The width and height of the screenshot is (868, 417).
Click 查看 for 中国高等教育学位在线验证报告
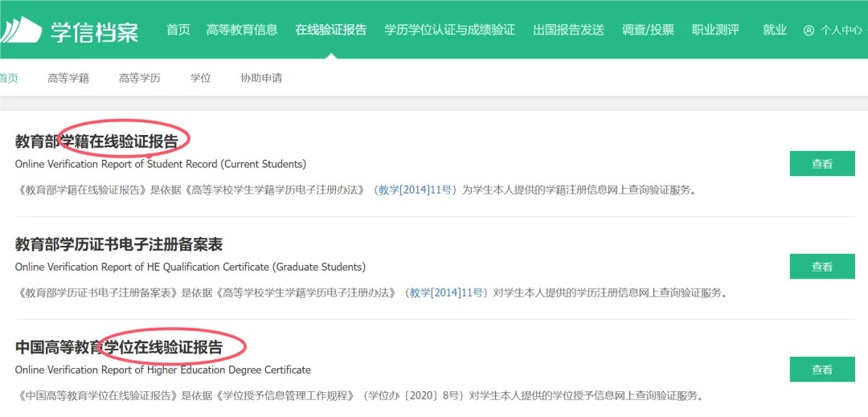(x=822, y=370)
